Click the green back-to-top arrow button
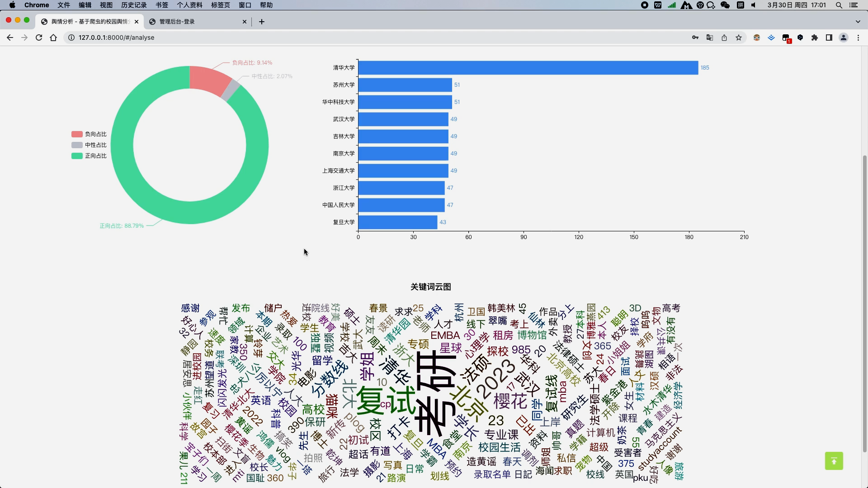The height and width of the screenshot is (488, 868). pyautogui.click(x=834, y=461)
